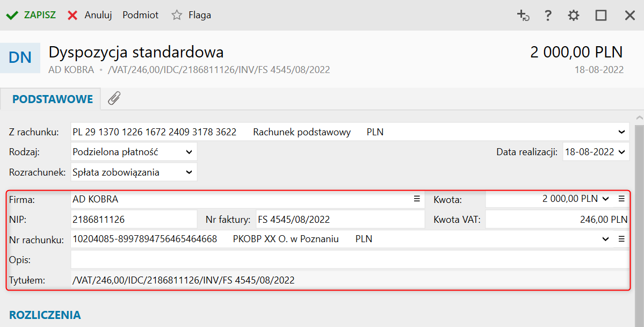Click the Anuluj cancel button

[x=90, y=15]
